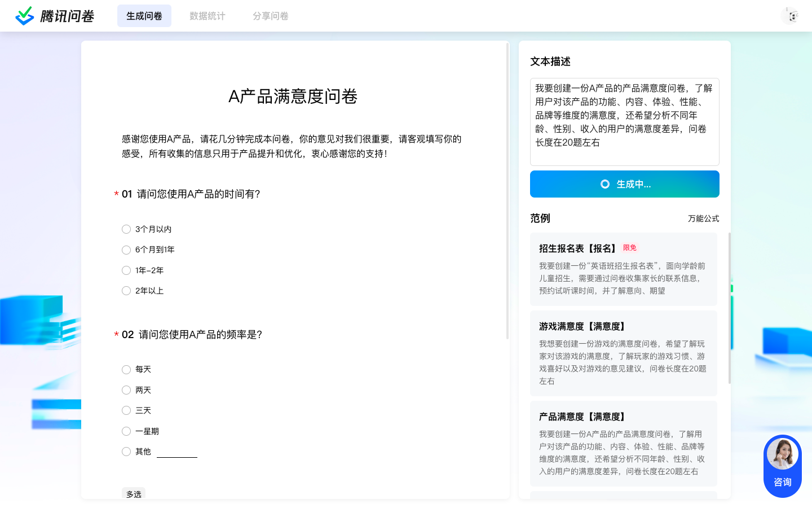Viewport: 812px width, 508px height.
Task: Click question 02 about usage frequency
Action: click(192, 335)
